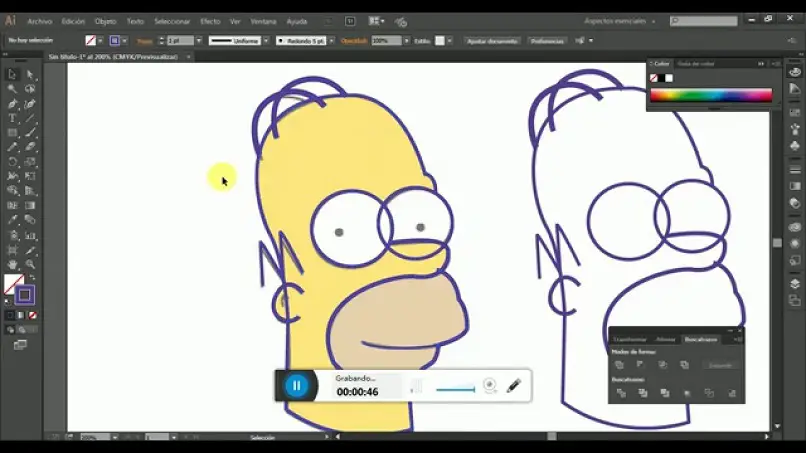
Task: Open the stroke weight dropdown
Action: (199, 41)
